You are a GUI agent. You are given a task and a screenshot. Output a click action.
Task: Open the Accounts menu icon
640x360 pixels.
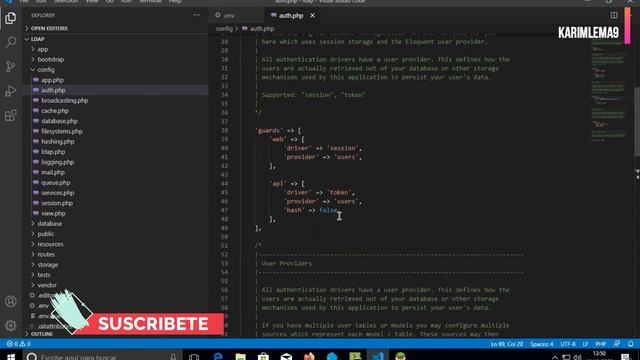coord(11,301)
